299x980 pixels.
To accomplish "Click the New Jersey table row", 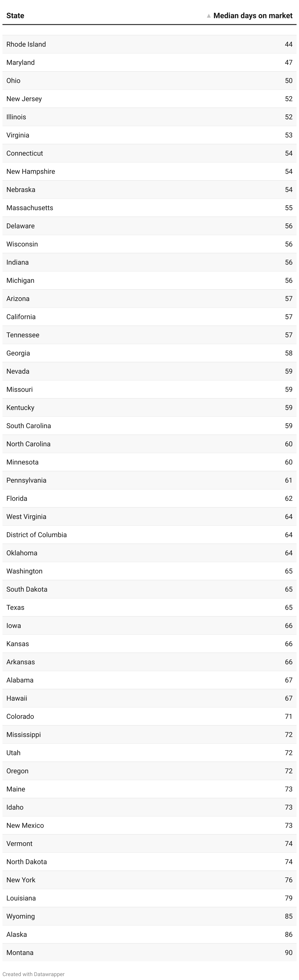I will pos(149,99).
